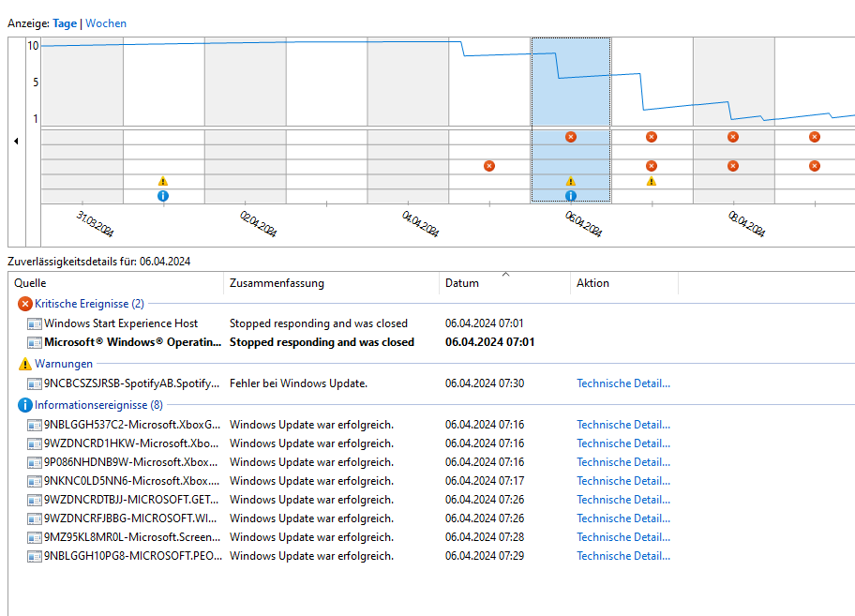
Task: Click blue info icon in selected 06.04.2024 column
Action: click(x=570, y=196)
